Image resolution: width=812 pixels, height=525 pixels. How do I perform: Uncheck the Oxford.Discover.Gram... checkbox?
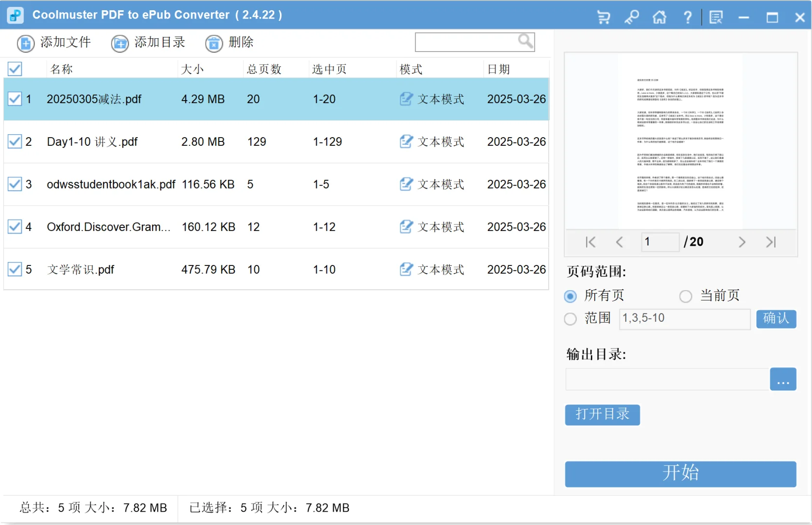click(15, 227)
